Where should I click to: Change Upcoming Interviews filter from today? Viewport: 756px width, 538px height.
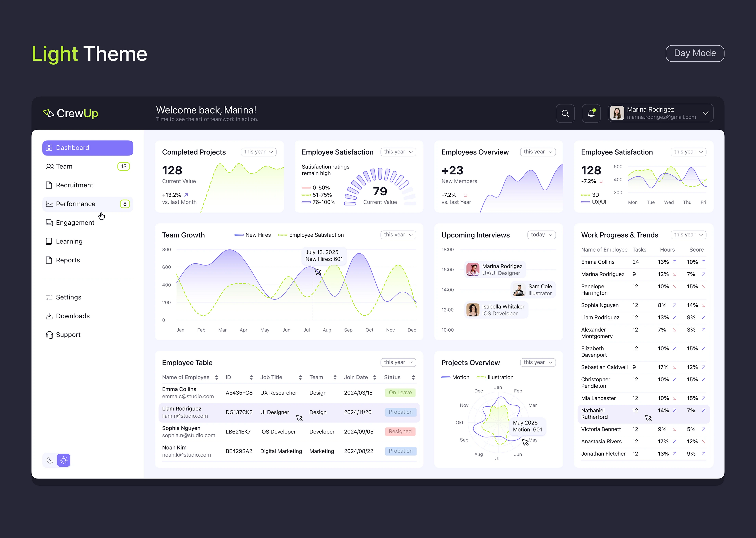pos(541,235)
